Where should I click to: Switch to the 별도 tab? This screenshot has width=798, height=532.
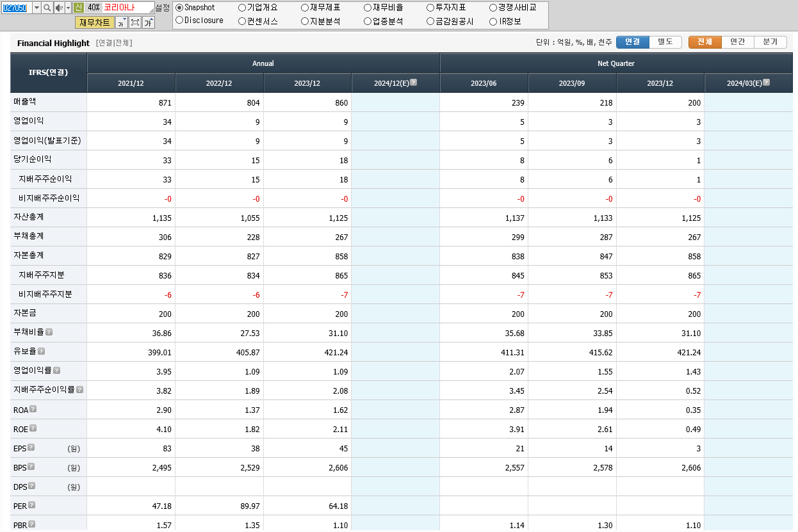665,42
